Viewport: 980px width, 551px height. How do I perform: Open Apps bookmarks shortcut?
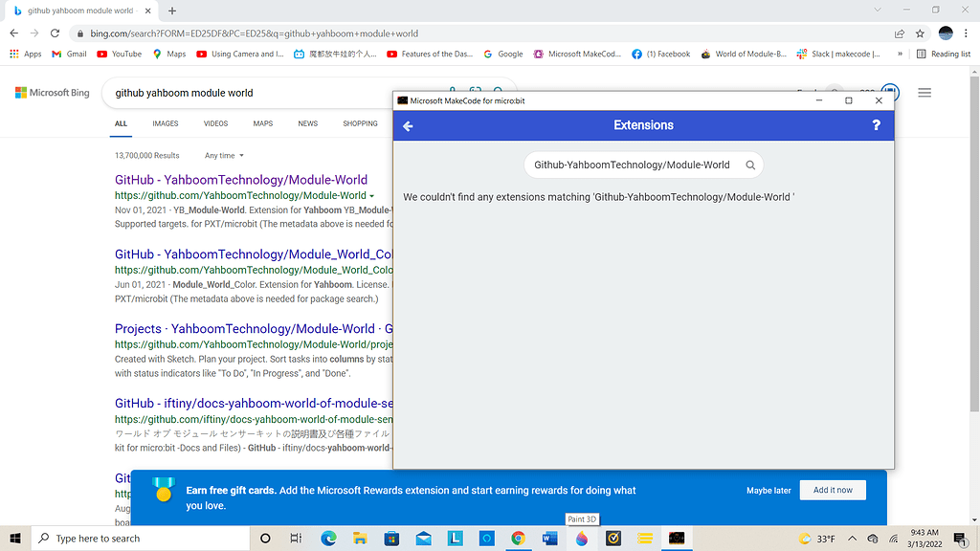click(26, 55)
